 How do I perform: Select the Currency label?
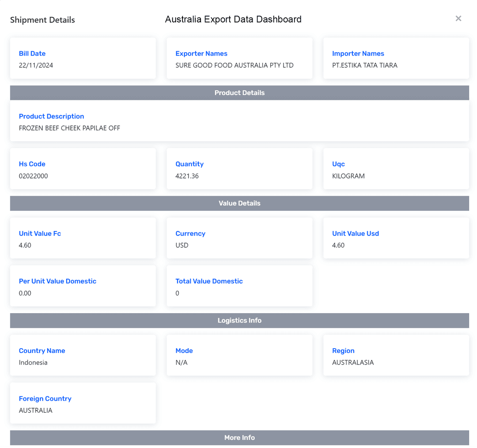point(190,233)
